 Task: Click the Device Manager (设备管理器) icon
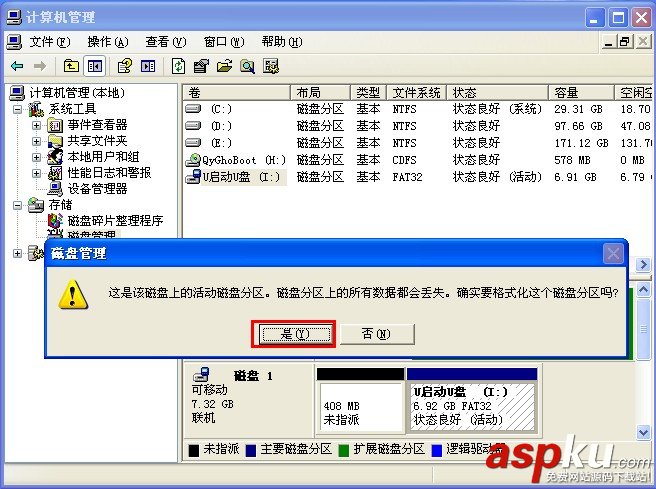tap(55, 189)
